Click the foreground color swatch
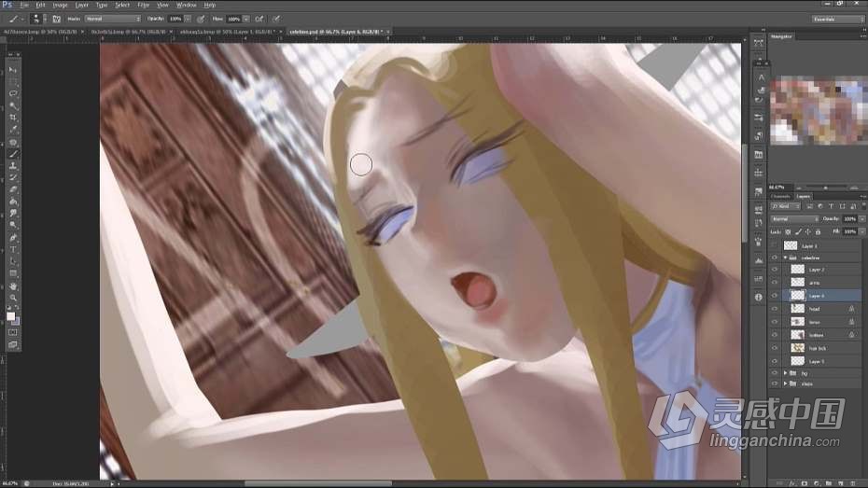 click(10, 316)
